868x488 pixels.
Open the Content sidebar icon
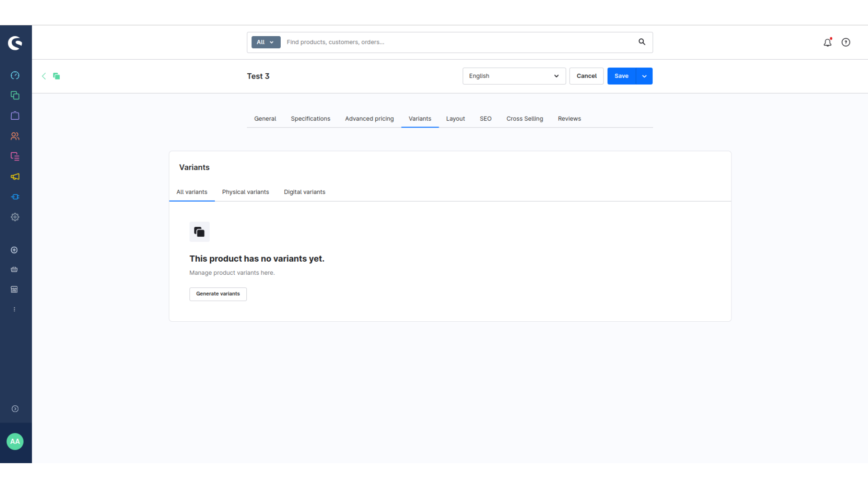15,156
